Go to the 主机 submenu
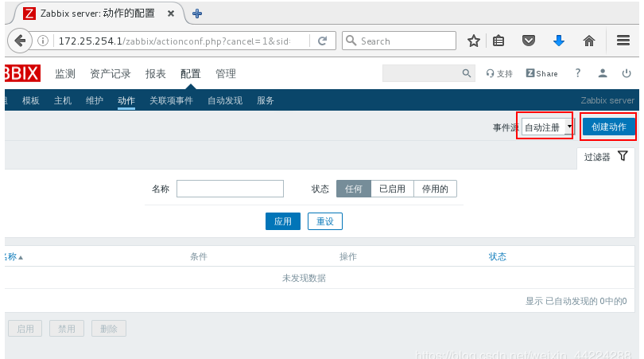644x359 pixels. point(63,100)
